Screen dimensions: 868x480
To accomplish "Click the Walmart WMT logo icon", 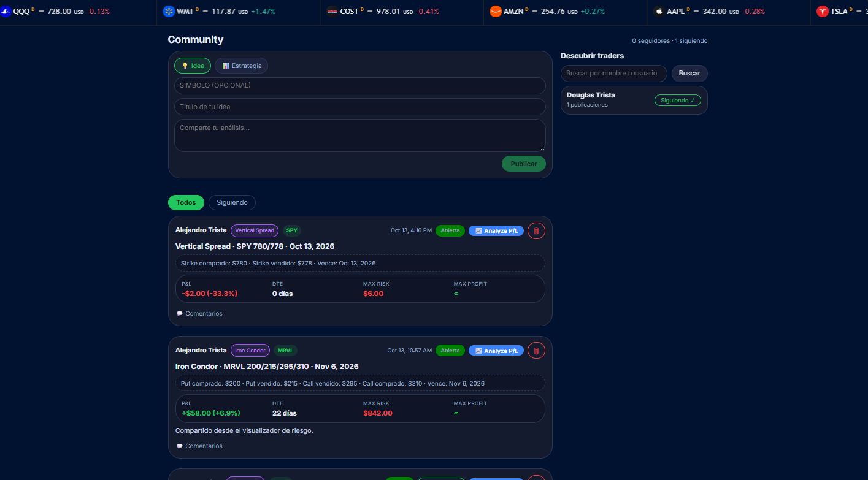I will 169,11.
